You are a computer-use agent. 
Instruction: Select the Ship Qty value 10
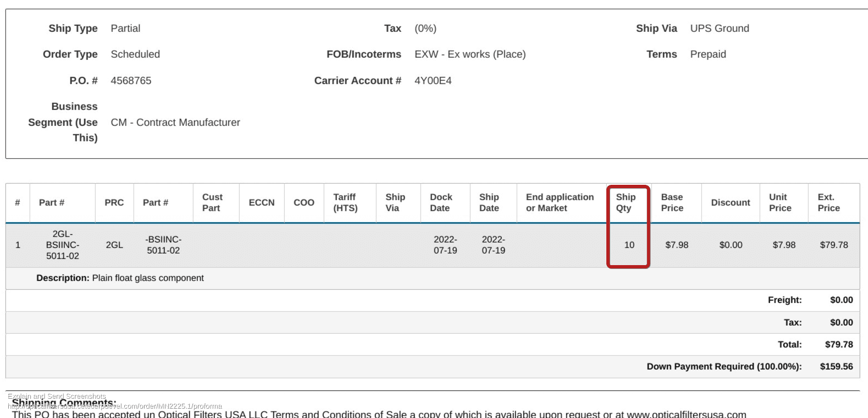point(629,245)
